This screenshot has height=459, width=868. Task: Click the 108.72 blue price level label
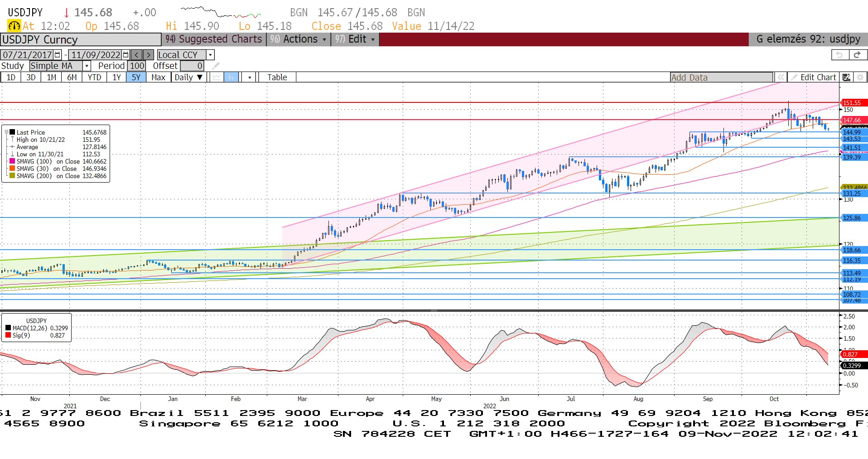[854, 295]
